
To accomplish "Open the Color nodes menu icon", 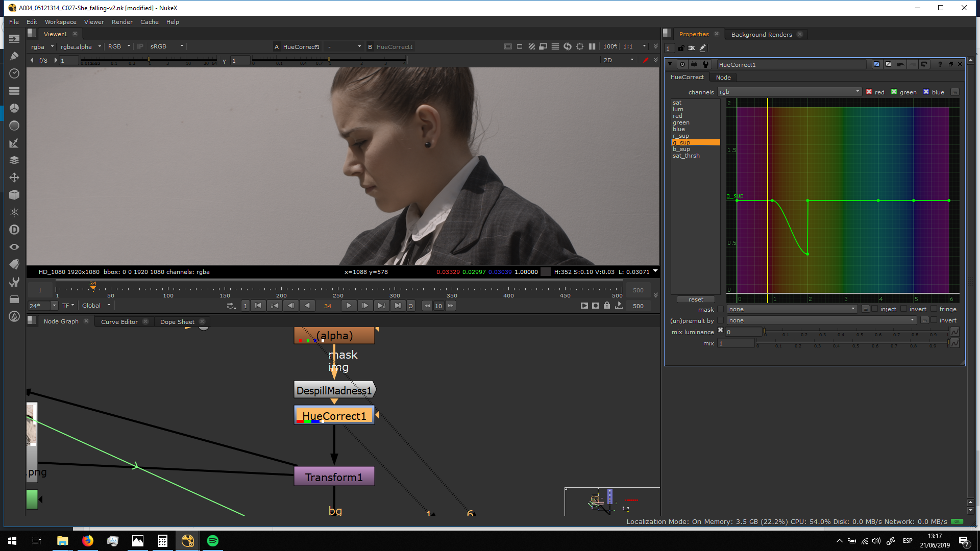I will pyautogui.click(x=14, y=108).
